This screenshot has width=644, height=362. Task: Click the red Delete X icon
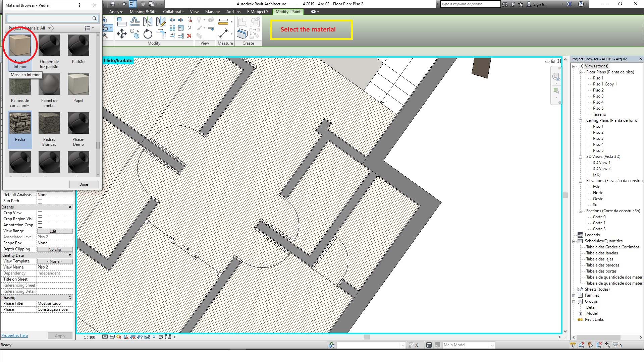pyautogui.click(x=189, y=36)
